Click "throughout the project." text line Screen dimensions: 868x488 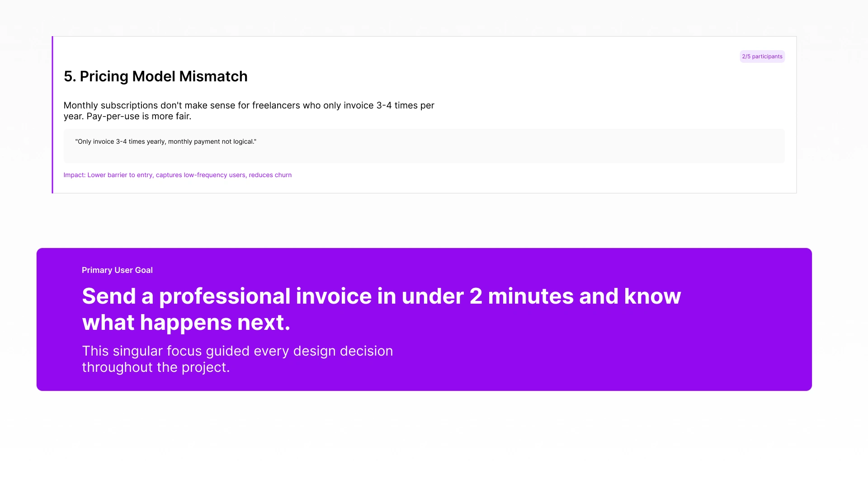click(156, 367)
